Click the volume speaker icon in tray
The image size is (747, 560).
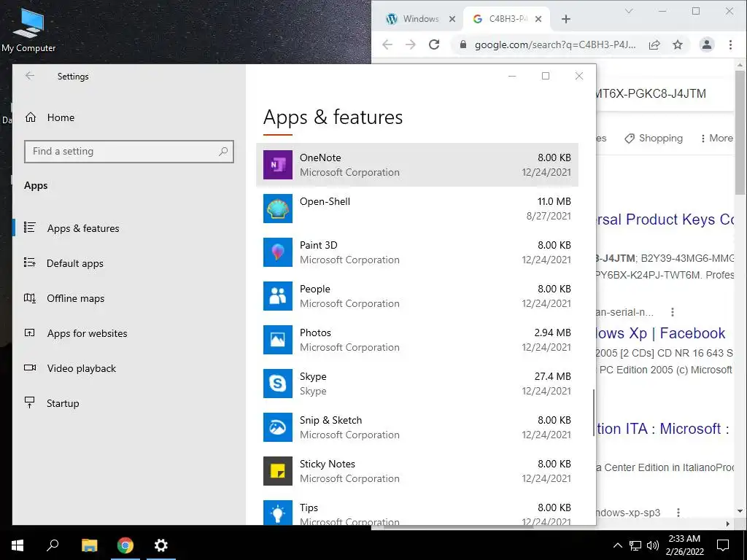tap(653, 545)
